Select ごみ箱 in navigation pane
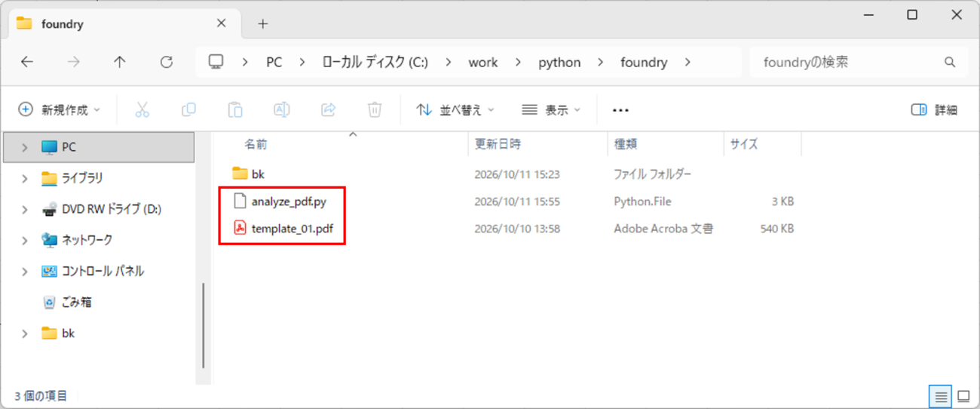 [x=76, y=302]
